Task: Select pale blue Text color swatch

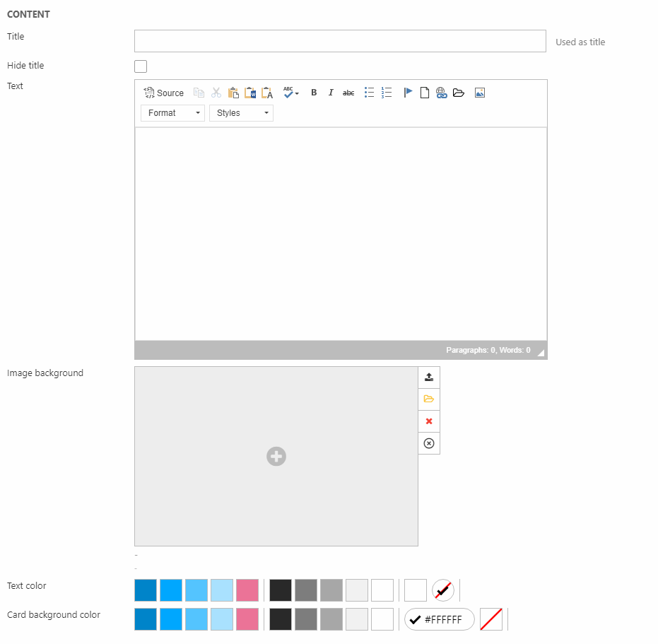Action: (x=222, y=590)
